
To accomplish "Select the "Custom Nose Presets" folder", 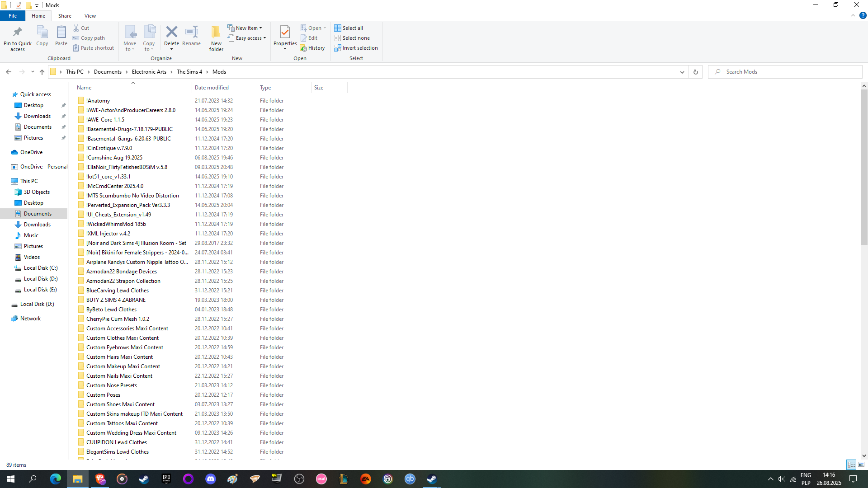I will coord(111,385).
